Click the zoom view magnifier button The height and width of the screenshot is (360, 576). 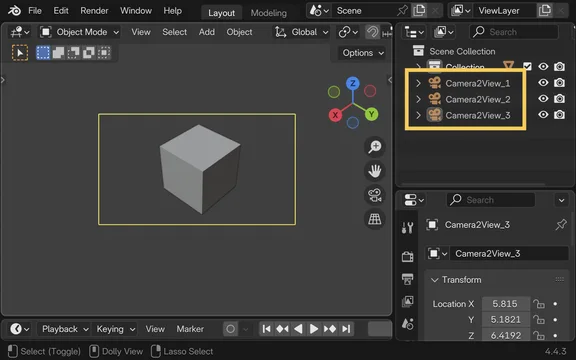(375, 147)
